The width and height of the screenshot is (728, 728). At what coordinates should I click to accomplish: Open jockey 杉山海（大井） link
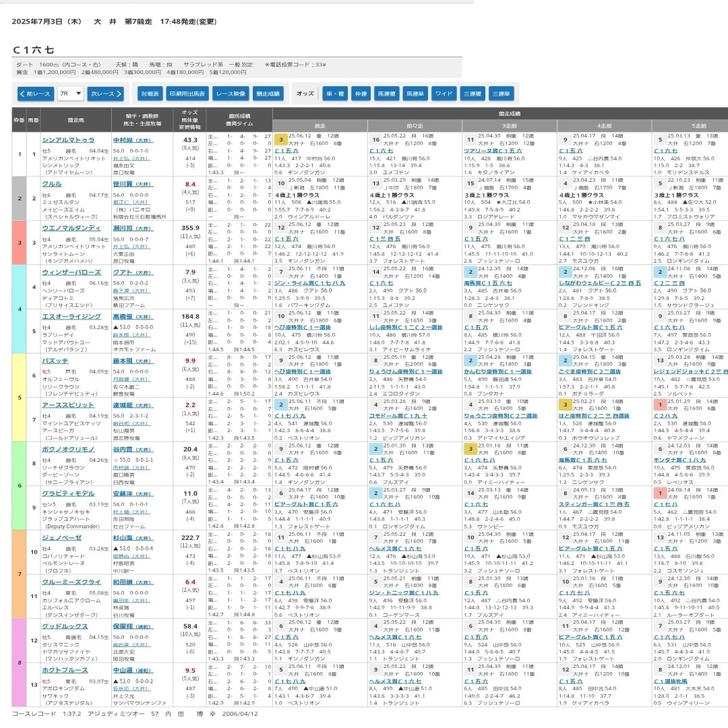(x=133, y=538)
